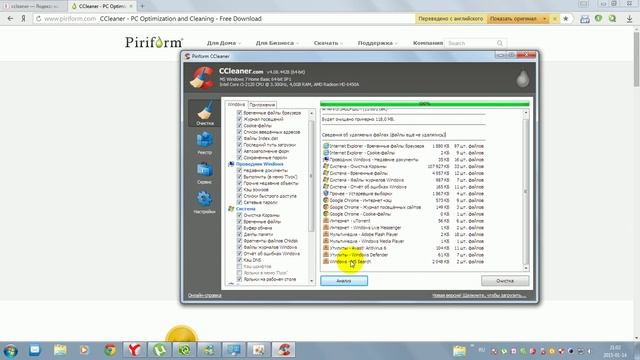
Task: Open Для Бизнеса dropdown menu
Action: point(277,43)
